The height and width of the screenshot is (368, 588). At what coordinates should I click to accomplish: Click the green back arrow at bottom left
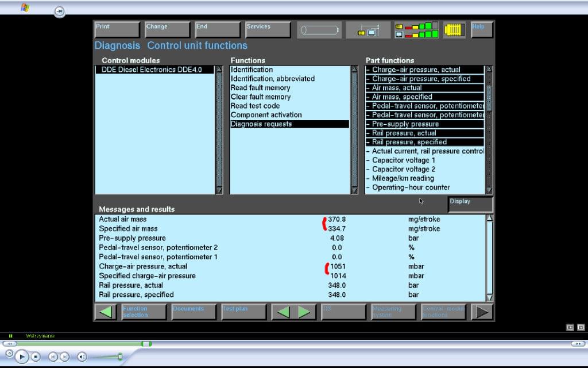[x=106, y=312]
